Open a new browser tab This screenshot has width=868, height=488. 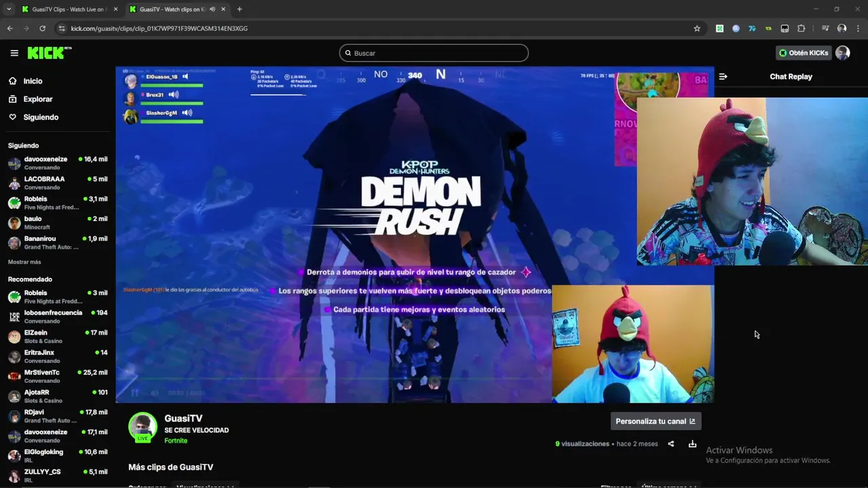[239, 9]
